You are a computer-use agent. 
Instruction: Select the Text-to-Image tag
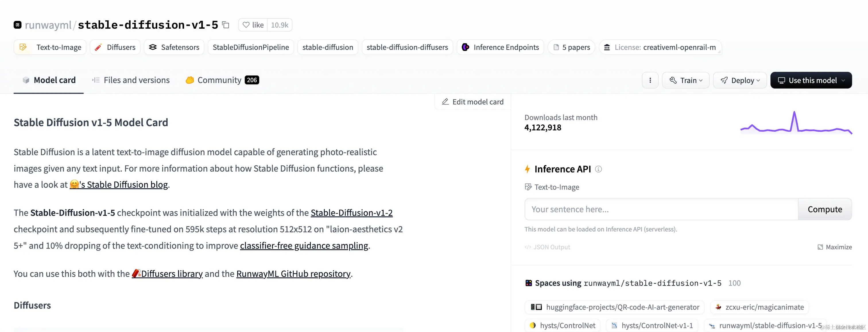[50, 47]
